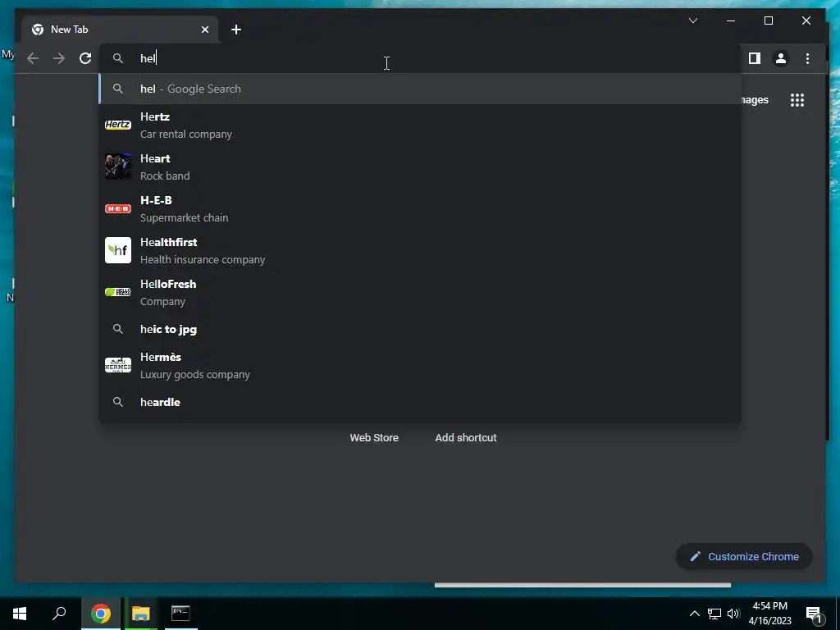Image resolution: width=840 pixels, height=630 pixels.
Task: Click the address bar containing 'hel'
Action: (x=420, y=58)
